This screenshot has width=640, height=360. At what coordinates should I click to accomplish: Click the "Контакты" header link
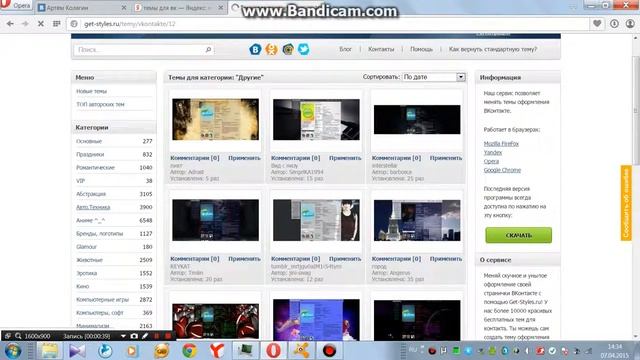point(381,49)
